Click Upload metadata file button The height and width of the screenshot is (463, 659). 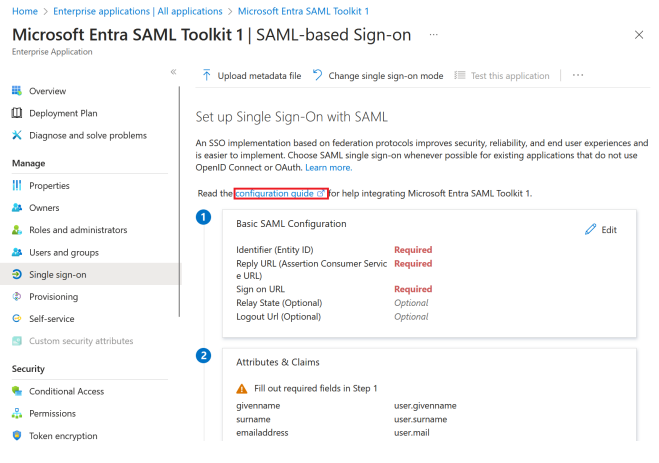click(x=251, y=76)
